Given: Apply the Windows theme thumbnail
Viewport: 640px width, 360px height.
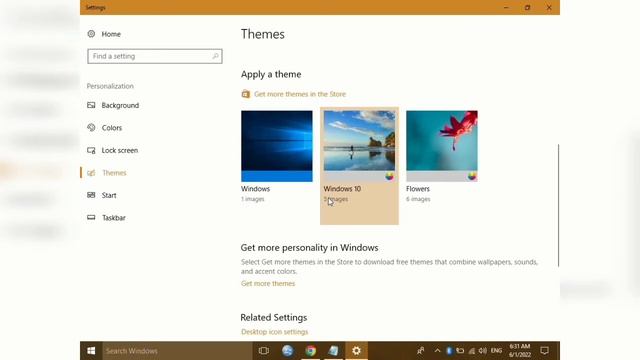Looking at the screenshot, I should (277, 146).
